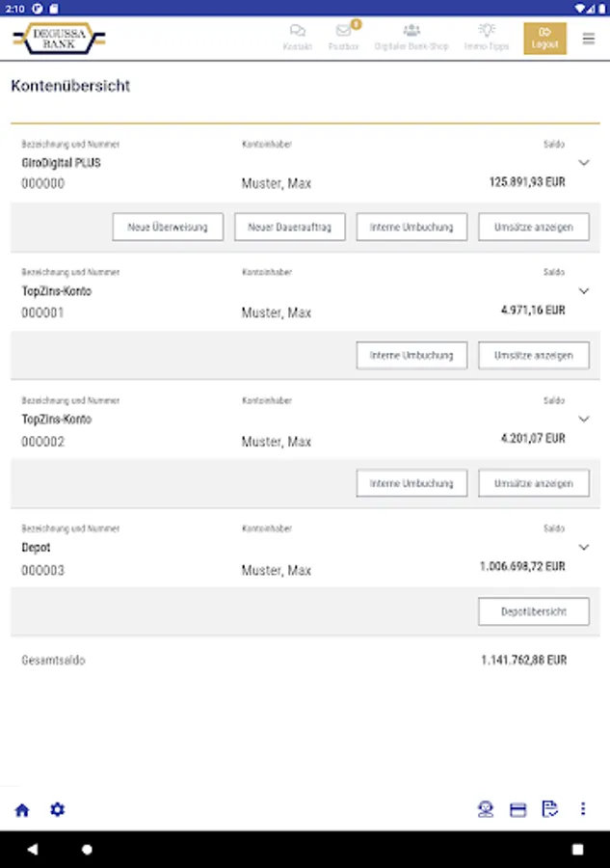Tap the card icon in bottom bar
610x868 pixels.
(x=517, y=810)
